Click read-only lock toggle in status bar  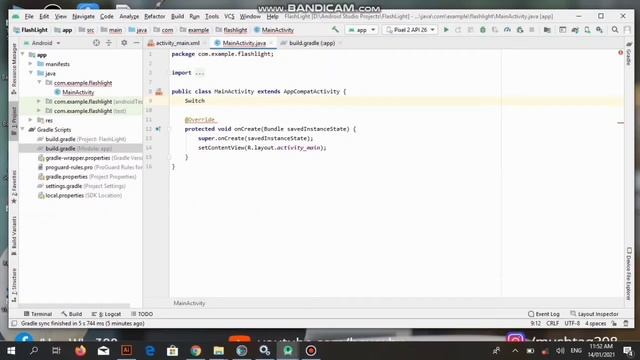614,323
